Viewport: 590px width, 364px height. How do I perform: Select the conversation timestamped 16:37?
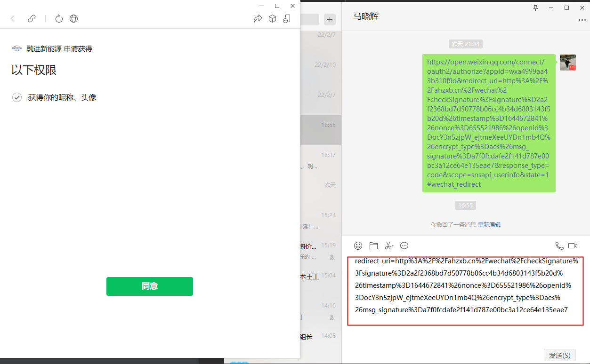click(x=321, y=160)
